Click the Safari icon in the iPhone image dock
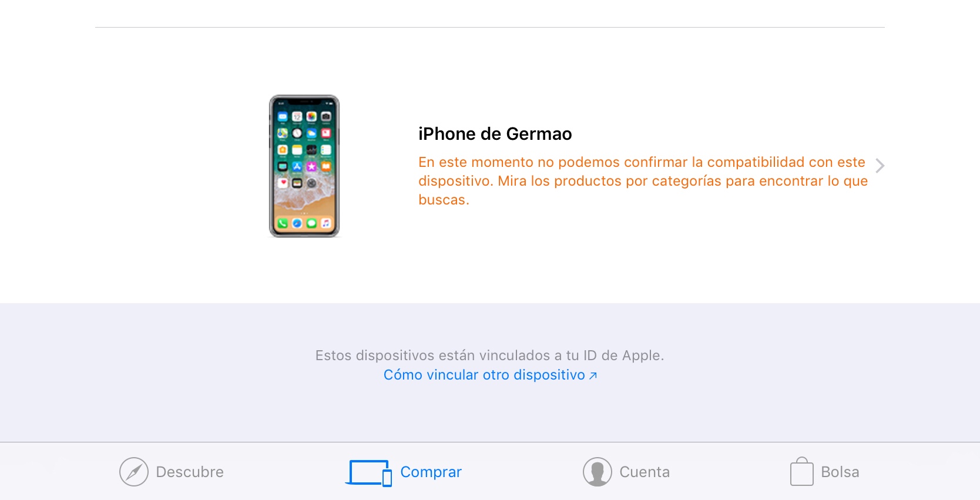The height and width of the screenshot is (500, 980). point(297,223)
